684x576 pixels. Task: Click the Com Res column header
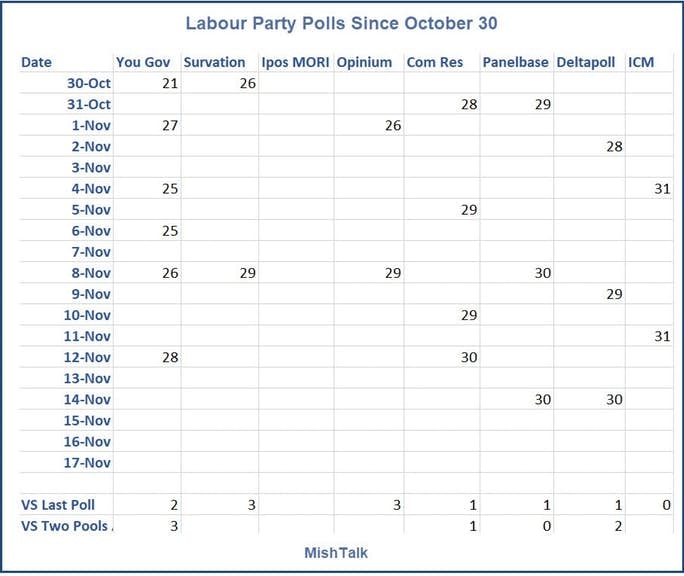433,62
